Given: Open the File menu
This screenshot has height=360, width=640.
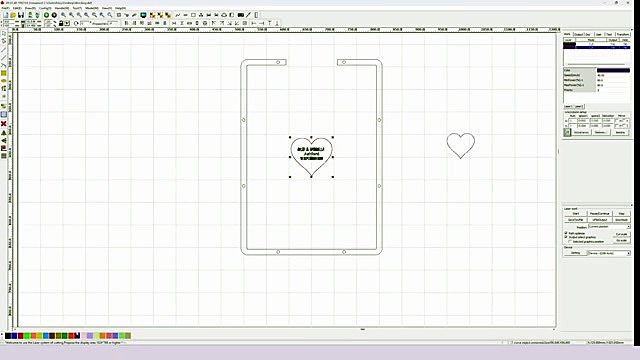Looking at the screenshot, I should click(5, 8).
